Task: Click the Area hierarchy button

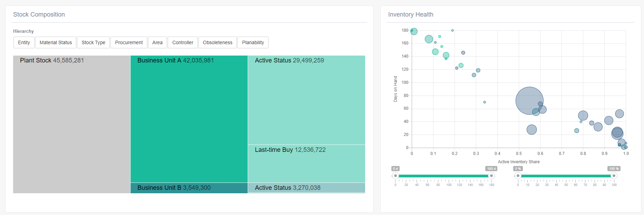Action: click(157, 42)
